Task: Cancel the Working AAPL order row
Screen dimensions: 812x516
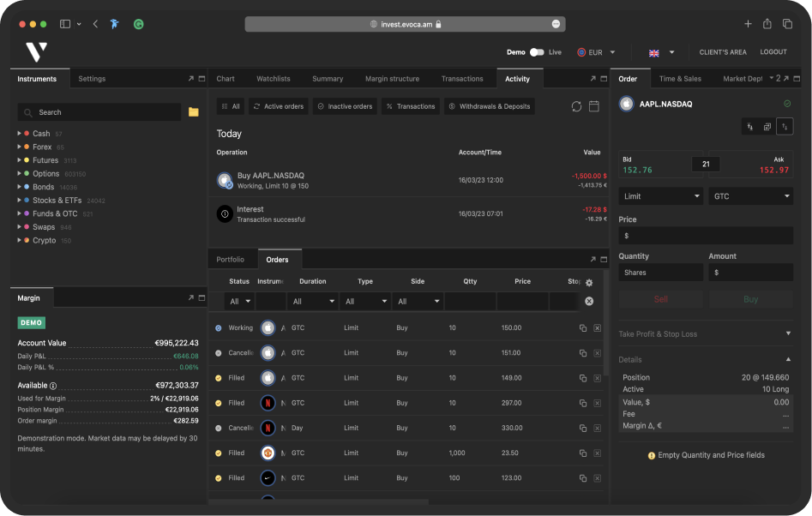Action: tap(597, 328)
